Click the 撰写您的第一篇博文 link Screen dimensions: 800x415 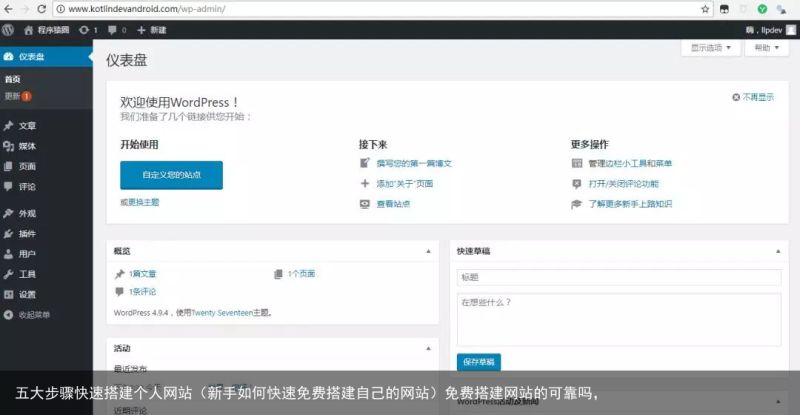[x=414, y=163]
